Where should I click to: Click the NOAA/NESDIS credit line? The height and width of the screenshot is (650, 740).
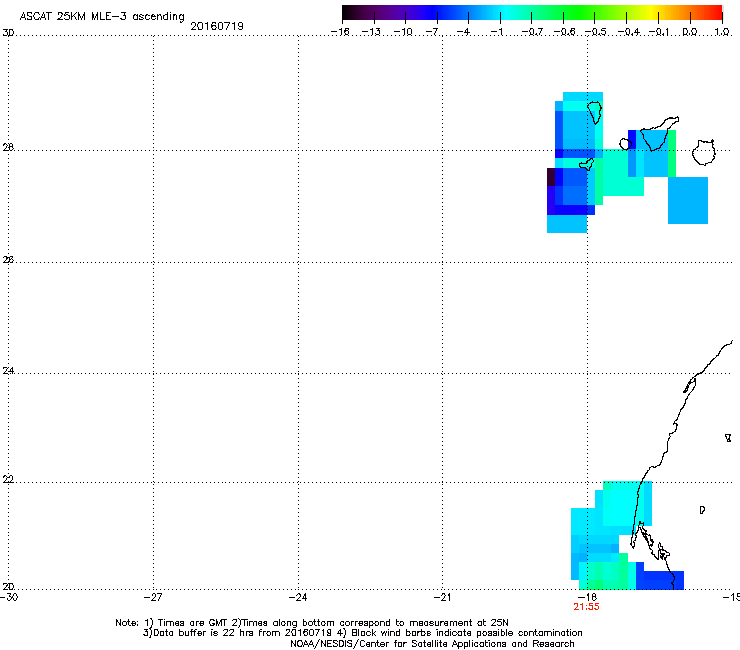tap(432, 644)
